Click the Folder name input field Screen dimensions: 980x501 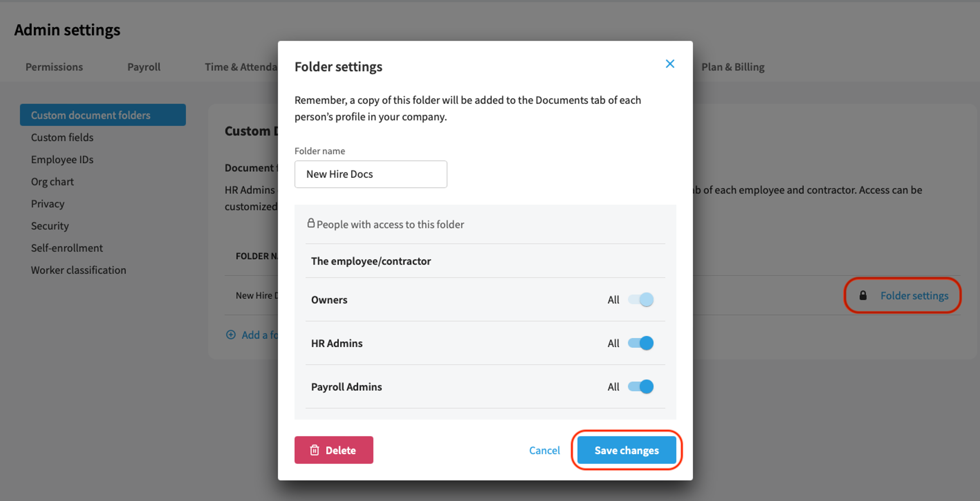click(371, 174)
